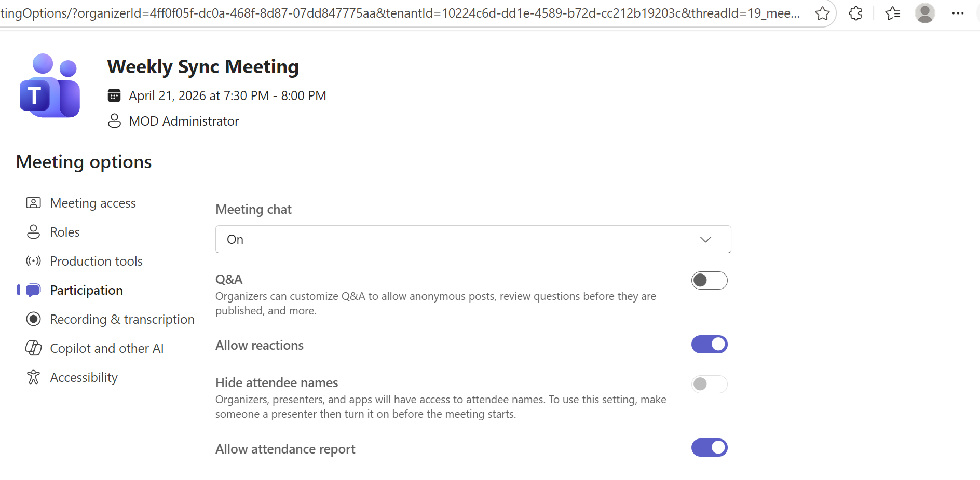Click the Copilot and other AI icon
This screenshot has width=980, height=480.
(x=33, y=348)
